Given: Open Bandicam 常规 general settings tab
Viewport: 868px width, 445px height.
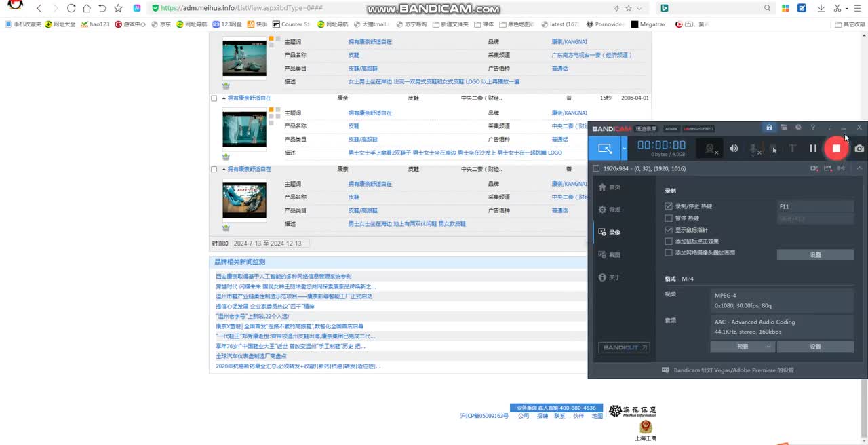Looking at the screenshot, I should pyautogui.click(x=610, y=210).
